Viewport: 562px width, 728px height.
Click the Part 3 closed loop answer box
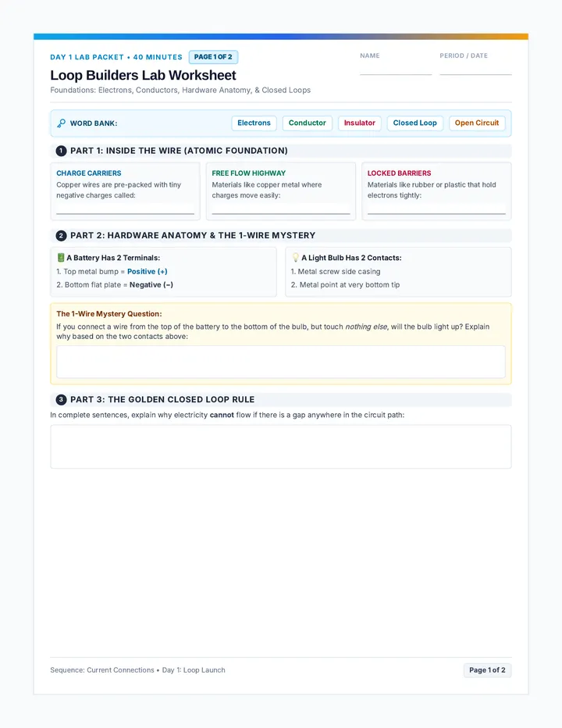pos(281,447)
